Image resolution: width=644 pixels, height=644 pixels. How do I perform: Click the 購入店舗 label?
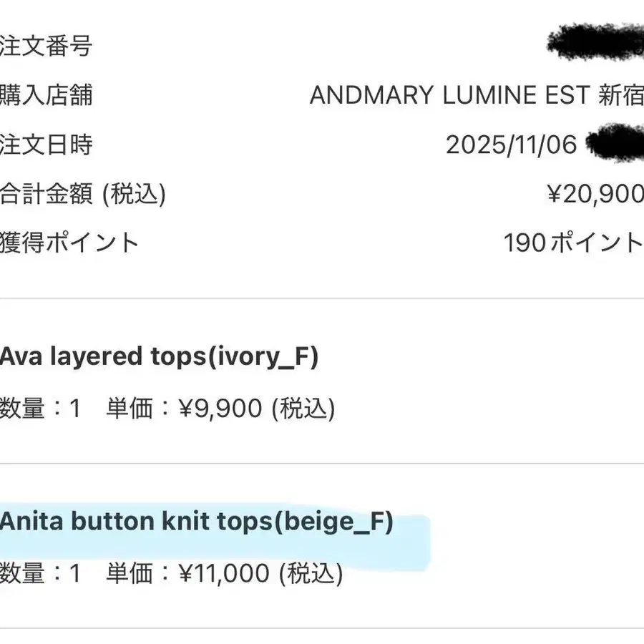click(46, 95)
